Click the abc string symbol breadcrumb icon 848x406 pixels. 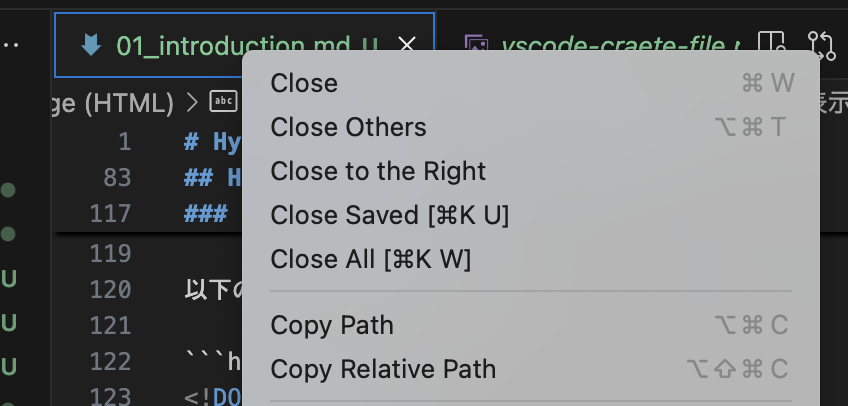click(224, 101)
